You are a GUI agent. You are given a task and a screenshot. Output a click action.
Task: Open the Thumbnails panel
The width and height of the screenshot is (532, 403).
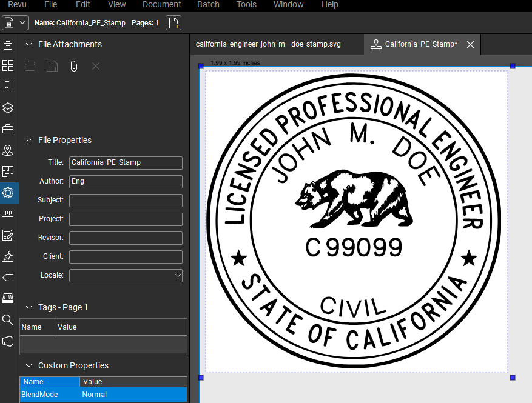point(8,65)
